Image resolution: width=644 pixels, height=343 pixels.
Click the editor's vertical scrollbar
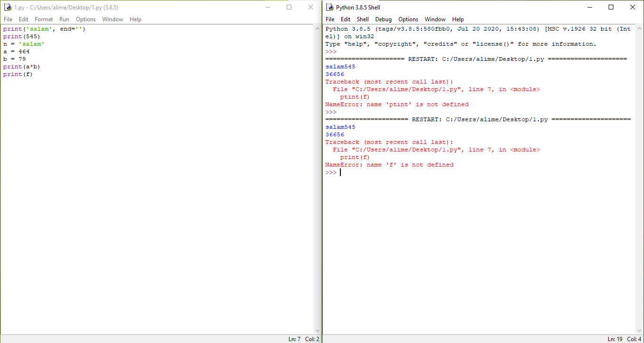(x=317, y=179)
